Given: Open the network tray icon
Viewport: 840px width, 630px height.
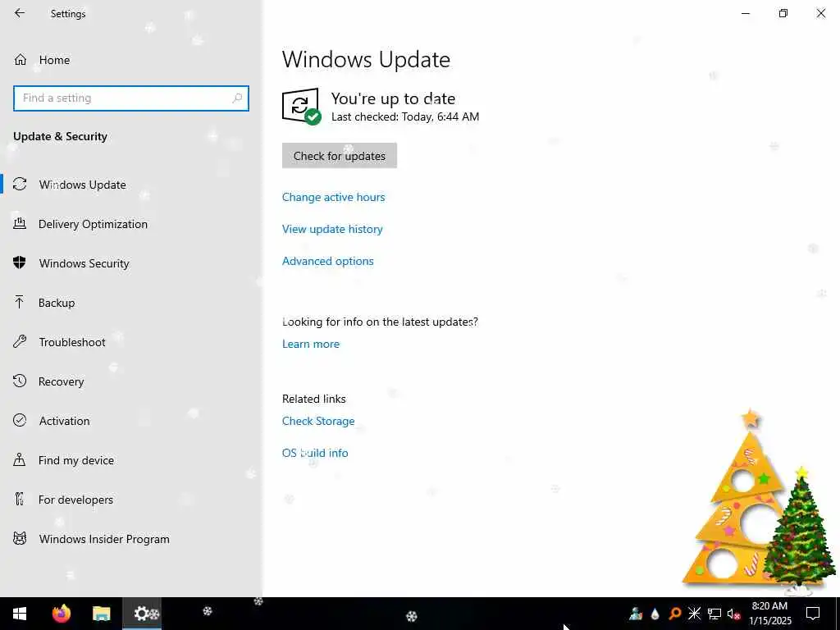Looking at the screenshot, I should [x=714, y=614].
